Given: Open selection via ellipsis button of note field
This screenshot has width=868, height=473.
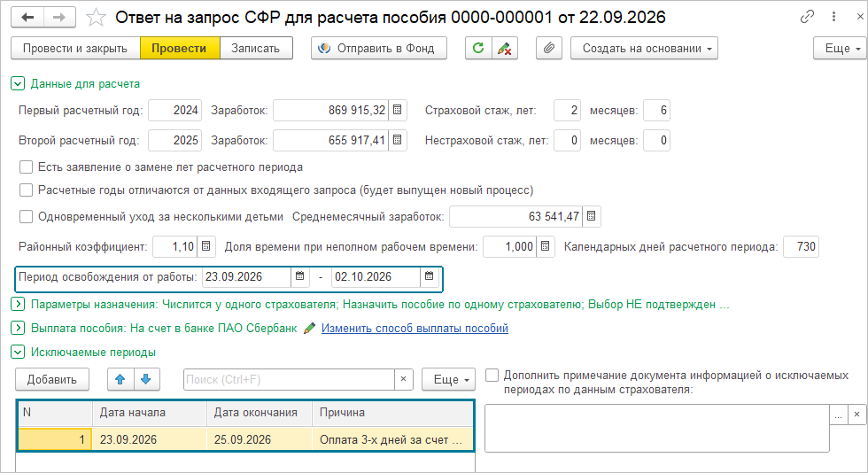Looking at the screenshot, I should 839,415.
